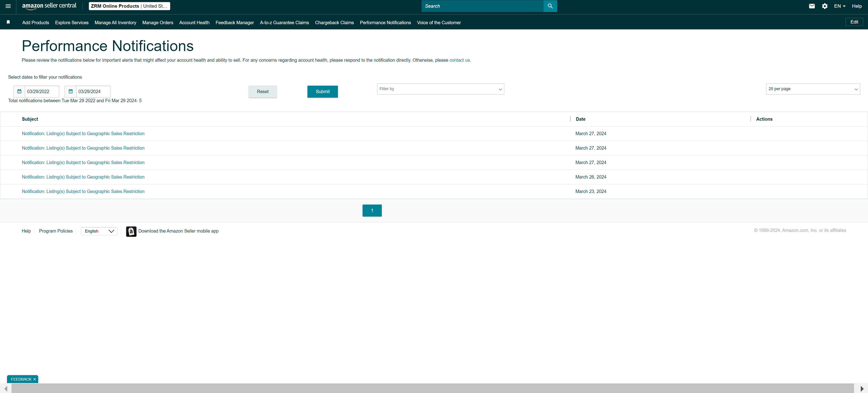Click the Actions column header

(764, 119)
